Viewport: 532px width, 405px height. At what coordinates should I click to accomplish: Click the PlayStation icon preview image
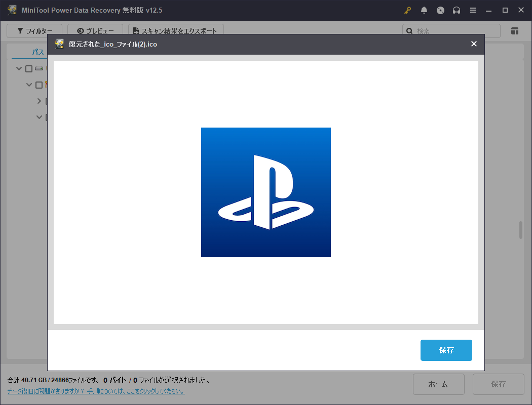(x=265, y=192)
